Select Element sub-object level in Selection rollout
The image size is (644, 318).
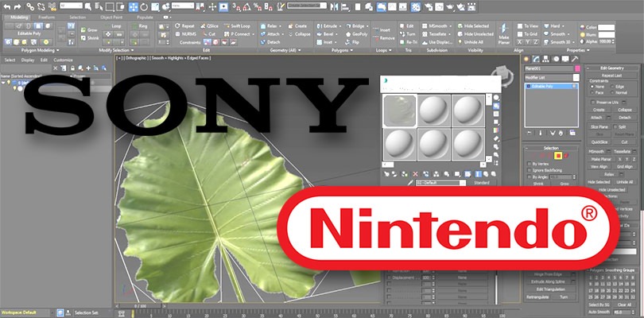(566, 155)
